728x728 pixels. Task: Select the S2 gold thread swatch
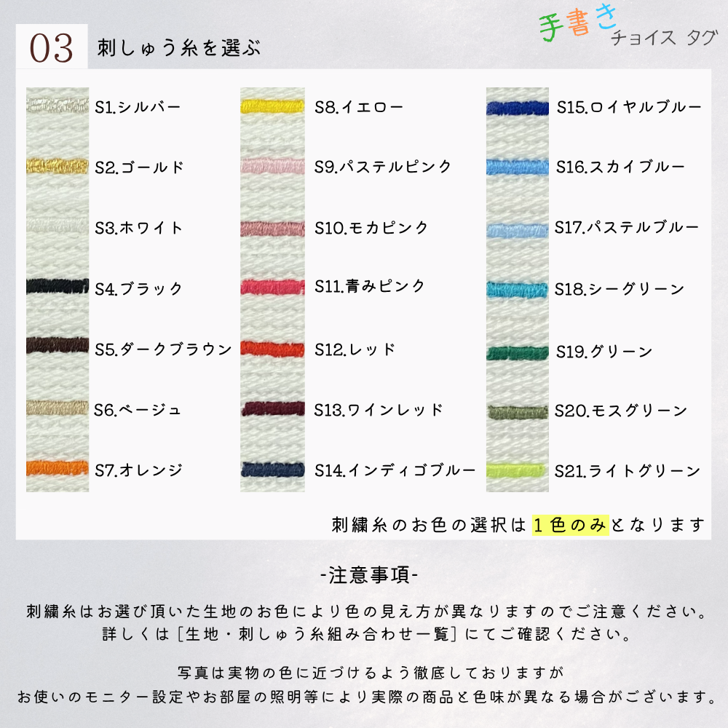57,166
